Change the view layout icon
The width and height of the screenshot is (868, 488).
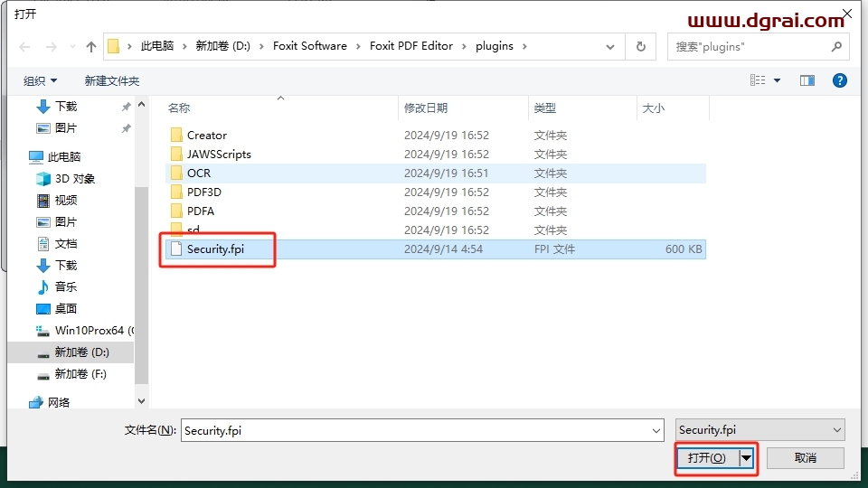(x=758, y=80)
